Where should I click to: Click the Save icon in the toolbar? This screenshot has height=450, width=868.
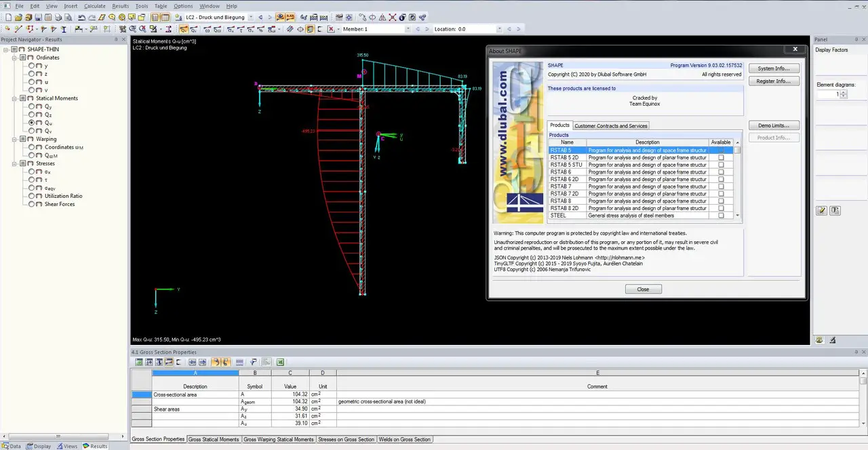pos(39,17)
